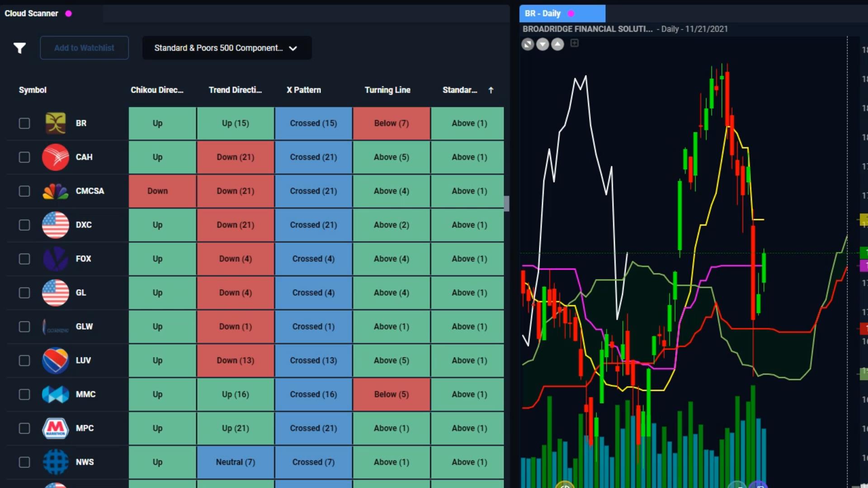Tick the MPC row checkbox
Screen dimensions: 868x488
pos(24,428)
